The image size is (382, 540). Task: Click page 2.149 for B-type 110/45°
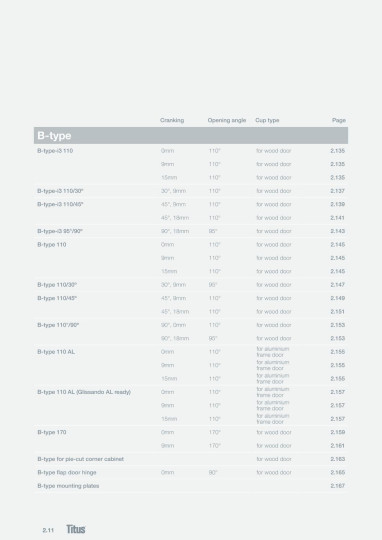coord(337,298)
